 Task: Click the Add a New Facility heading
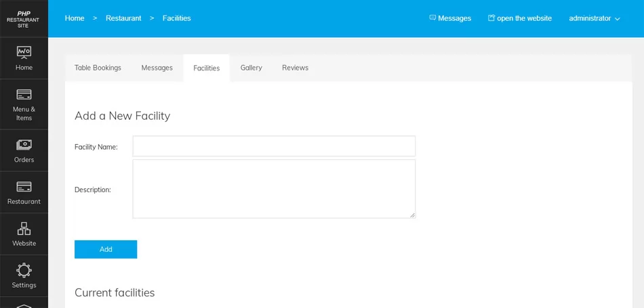coord(123,116)
